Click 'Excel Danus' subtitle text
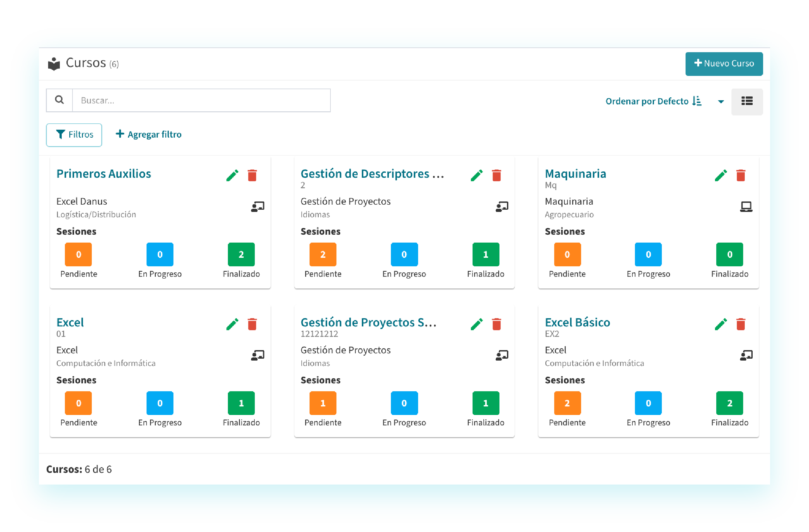809x532 pixels. point(82,201)
